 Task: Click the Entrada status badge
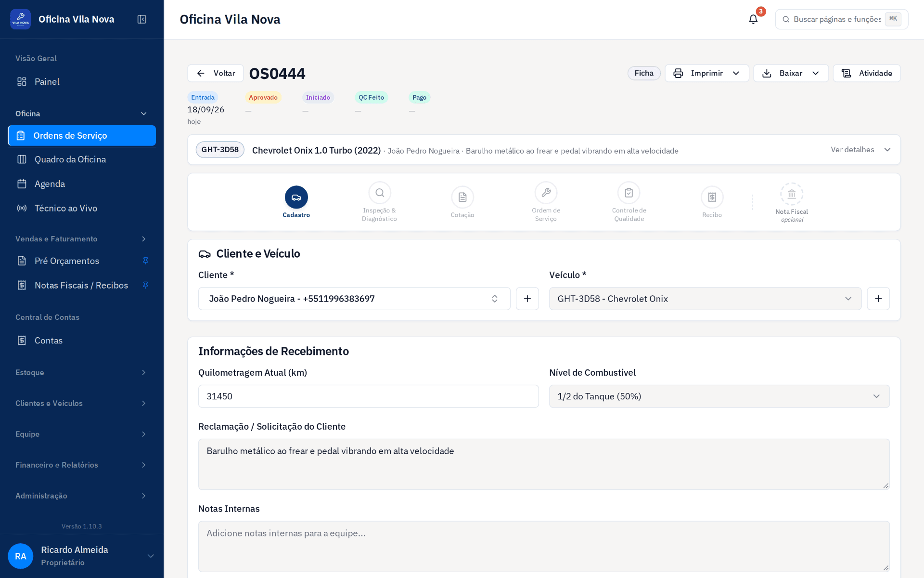[x=203, y=97]
